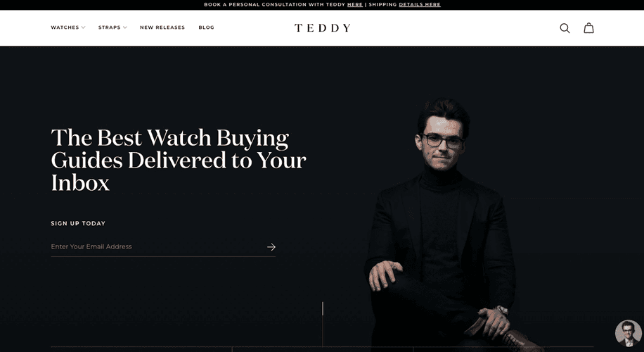The height and width of the screenshot is (352, 644).
Task: Open the search magnifier icon
Action: coord(565,28)
